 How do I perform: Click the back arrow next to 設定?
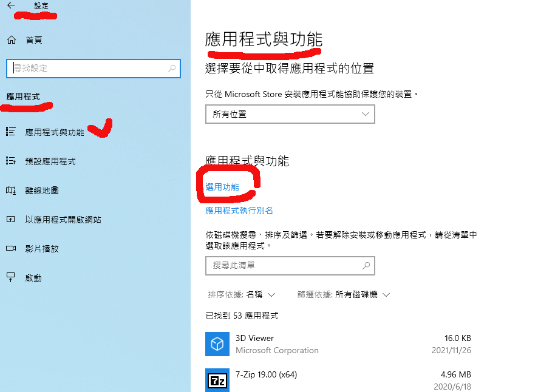[11, 5]
